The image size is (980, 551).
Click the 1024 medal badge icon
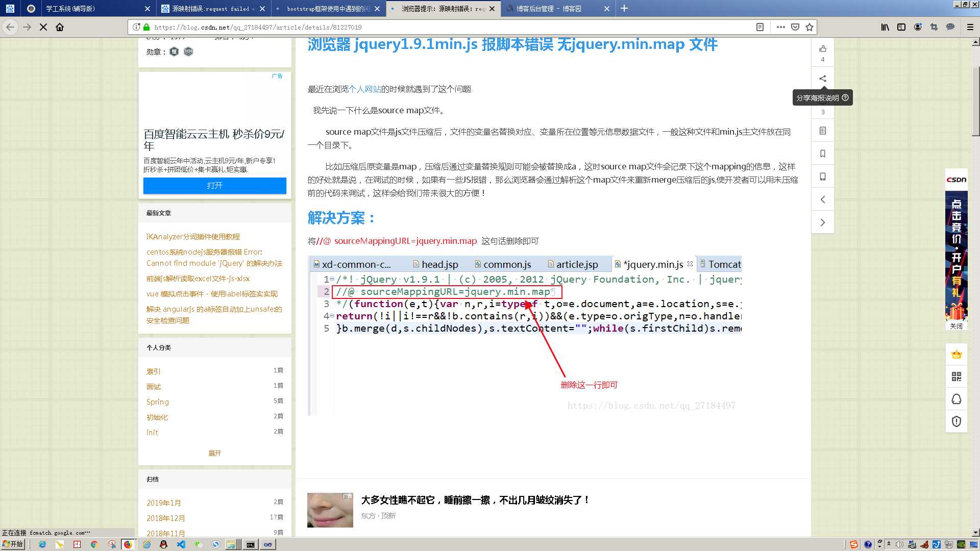[x=188, y=52]
